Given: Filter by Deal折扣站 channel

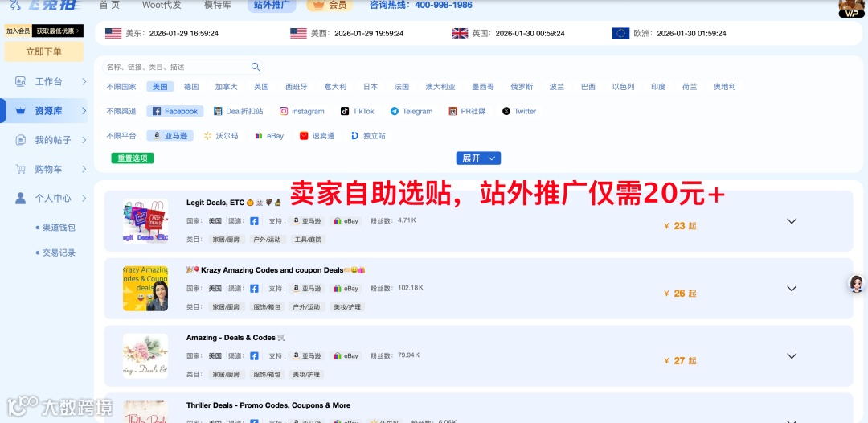Looking at the screenshot, I should 239,111.
